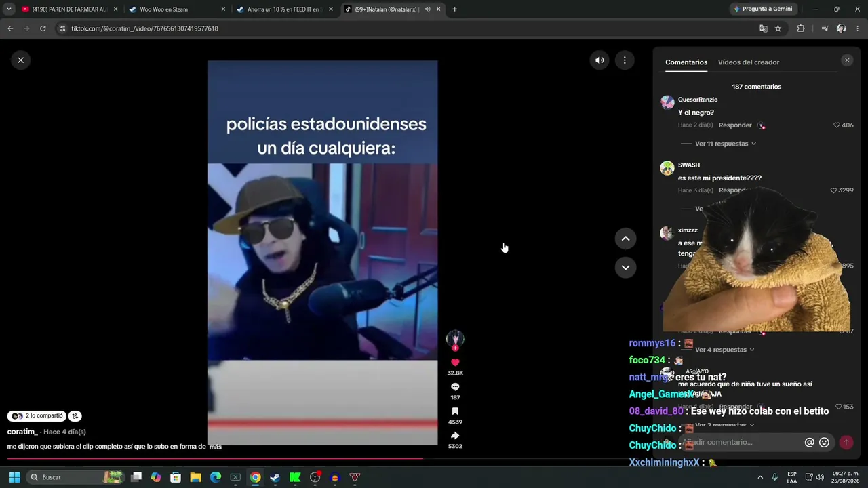This screenshot has height=488, width=868.
Task: Open SWASH's profile name
Action: click(689, 165)
